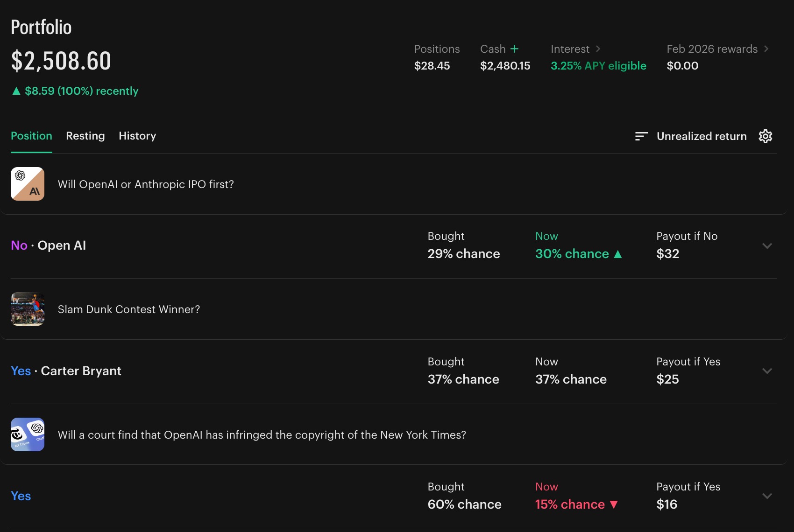Screen dimensions: 794x532
Task: Click the $25 payout if Yes value
Action: click(x=667, y=379)
